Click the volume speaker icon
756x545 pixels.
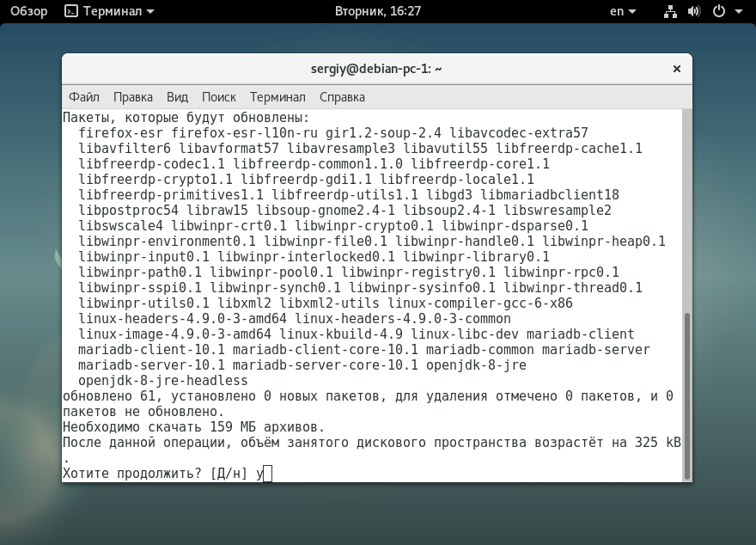[x=694, y=11]
